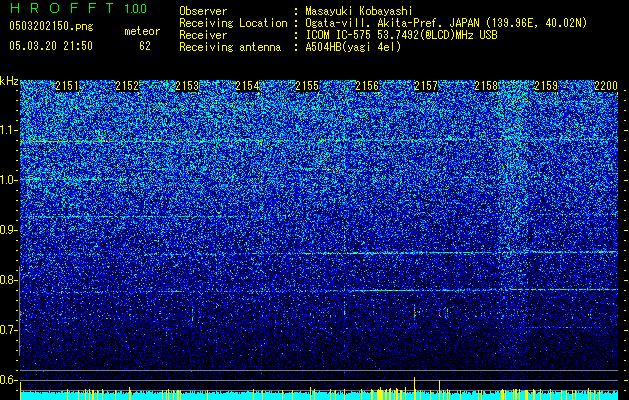This screenshot has height=400, width=629.
Task: Click the Receiving antenna label
Action: coord(230,47)
